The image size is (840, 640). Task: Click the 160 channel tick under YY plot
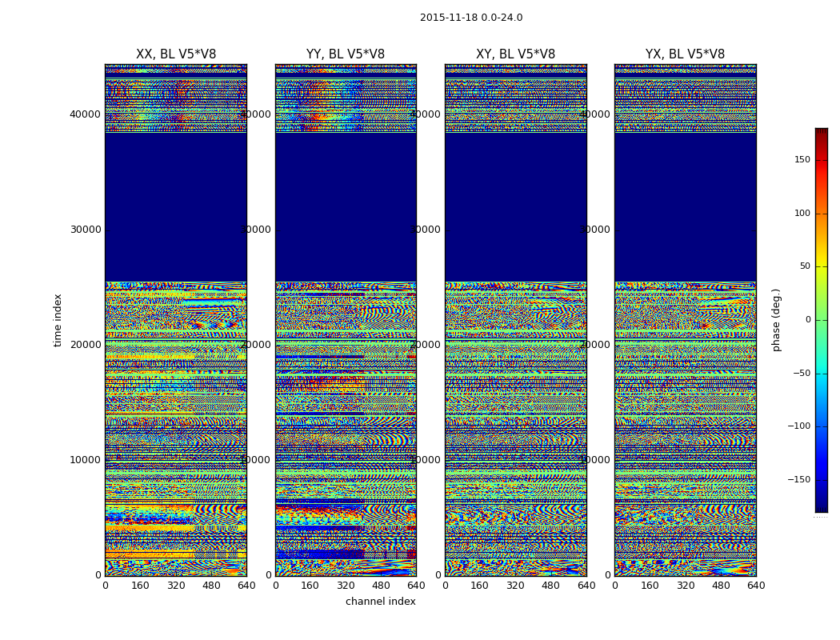click(310, 586)
